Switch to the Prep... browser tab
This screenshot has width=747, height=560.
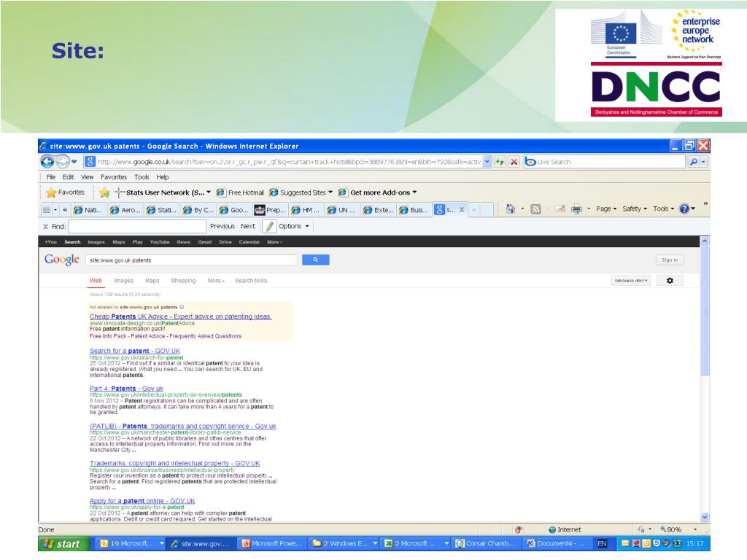(x=271, y=209)
